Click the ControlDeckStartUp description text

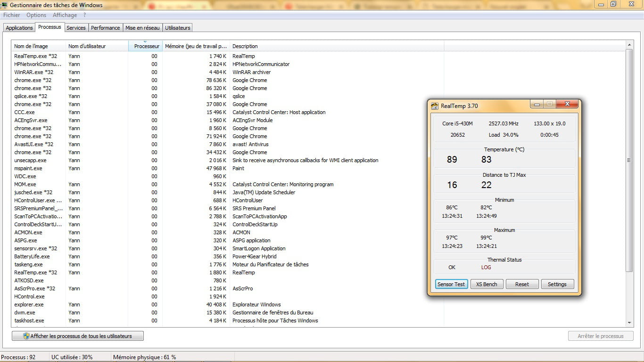point(255,224)
